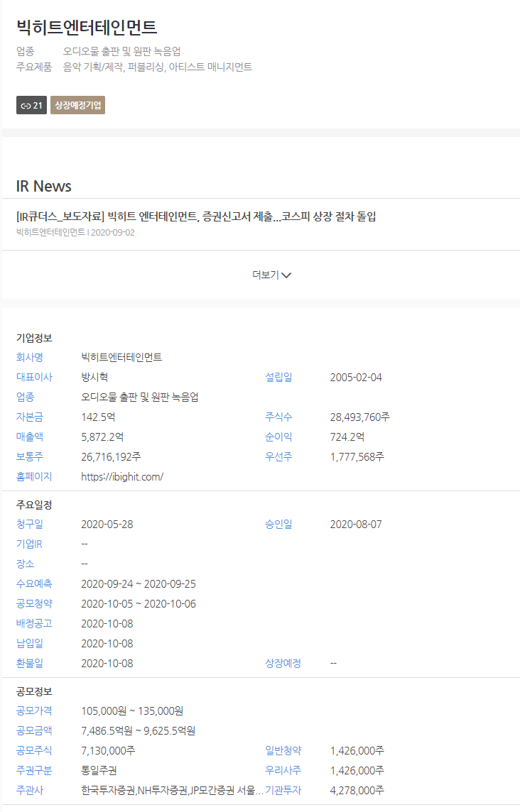Click the 장소 label
The image size is (520, 812).
[25, 564]
